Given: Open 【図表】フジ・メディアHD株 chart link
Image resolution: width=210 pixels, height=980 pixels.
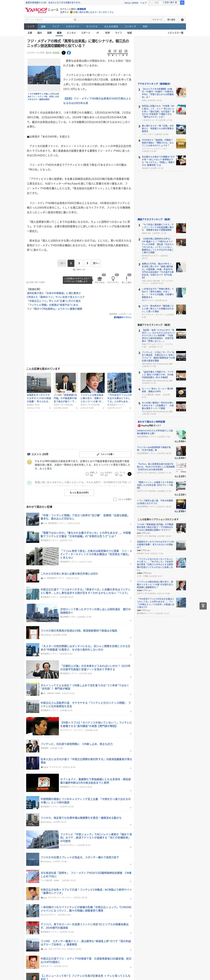Looking at the screenshot, I should 97,100.
